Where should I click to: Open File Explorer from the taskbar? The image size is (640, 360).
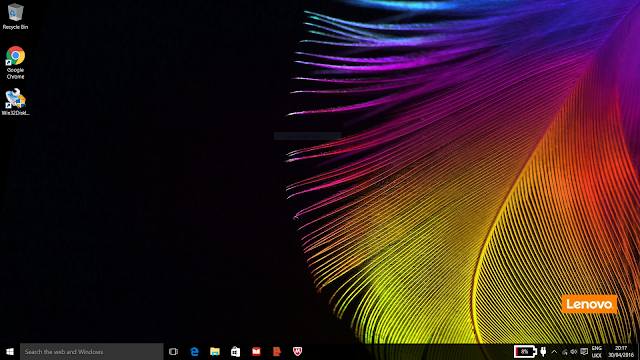tap(215, 351)
